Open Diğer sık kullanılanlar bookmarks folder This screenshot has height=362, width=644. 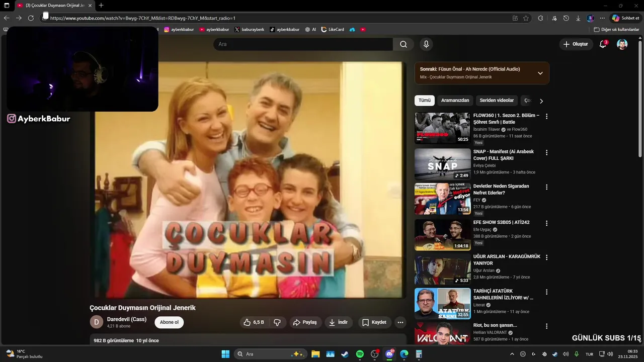click(616, 30)
